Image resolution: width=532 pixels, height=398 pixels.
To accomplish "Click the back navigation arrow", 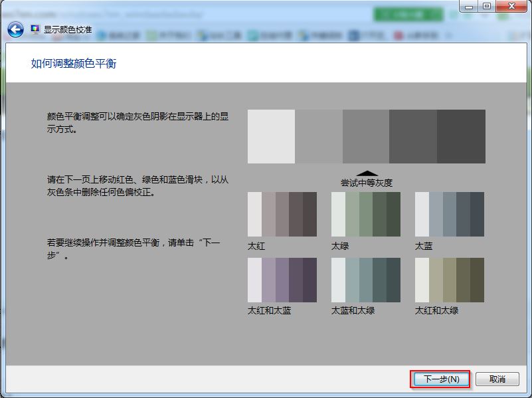I will point(15,28).
